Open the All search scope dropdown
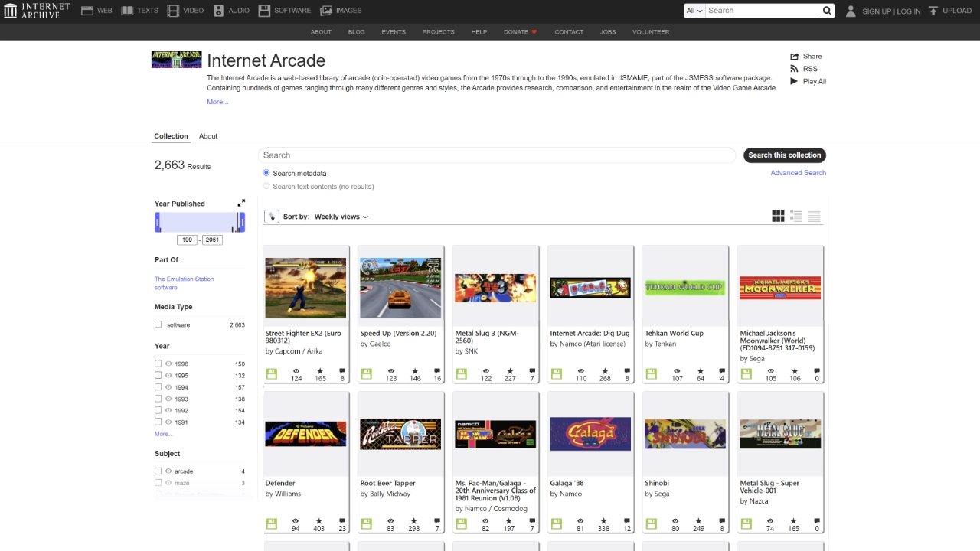 pos(694,11)
